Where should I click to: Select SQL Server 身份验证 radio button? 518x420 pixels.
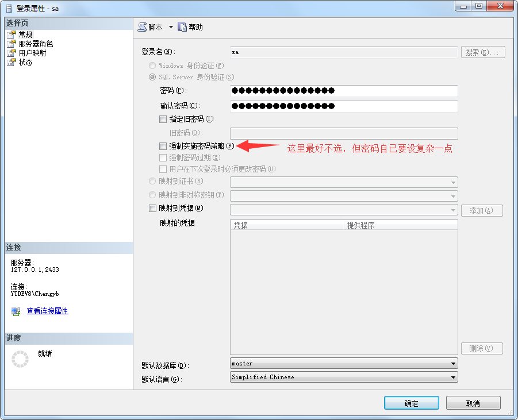152,77
